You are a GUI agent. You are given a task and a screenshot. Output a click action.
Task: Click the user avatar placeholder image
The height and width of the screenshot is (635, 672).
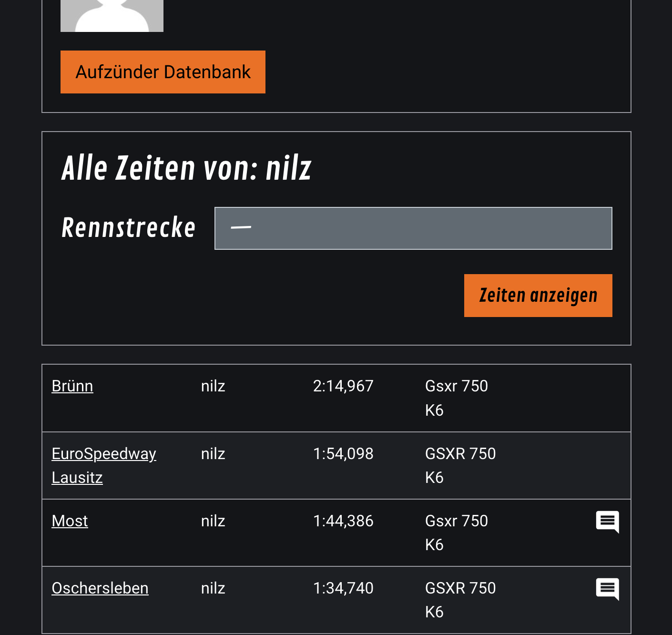[x=112, y=15]
